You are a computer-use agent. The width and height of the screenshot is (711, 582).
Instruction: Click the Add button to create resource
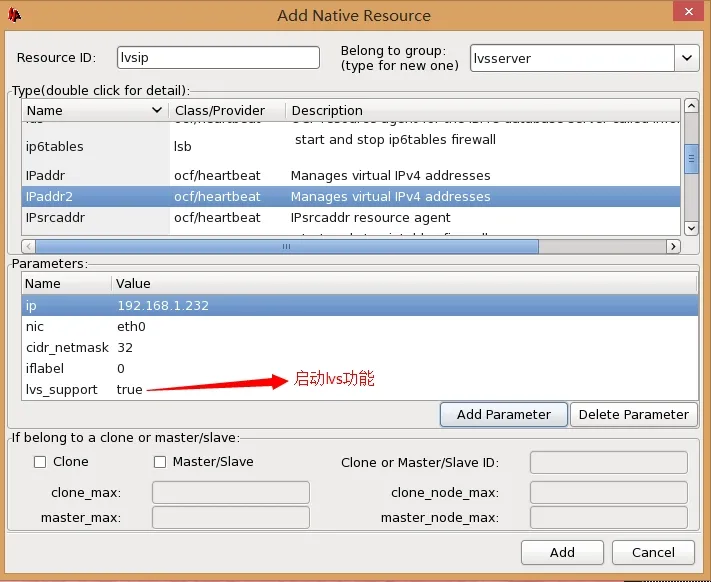coord(562,552)
